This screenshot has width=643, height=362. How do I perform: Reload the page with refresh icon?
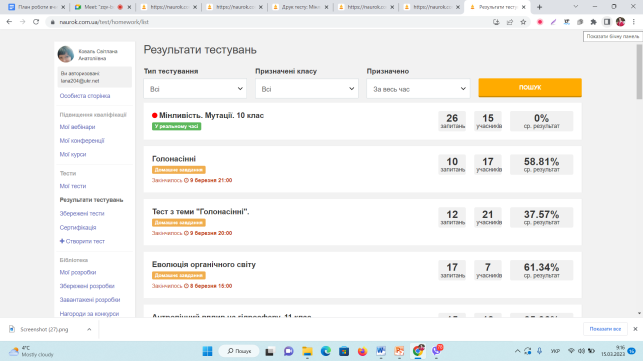point(36,22)
